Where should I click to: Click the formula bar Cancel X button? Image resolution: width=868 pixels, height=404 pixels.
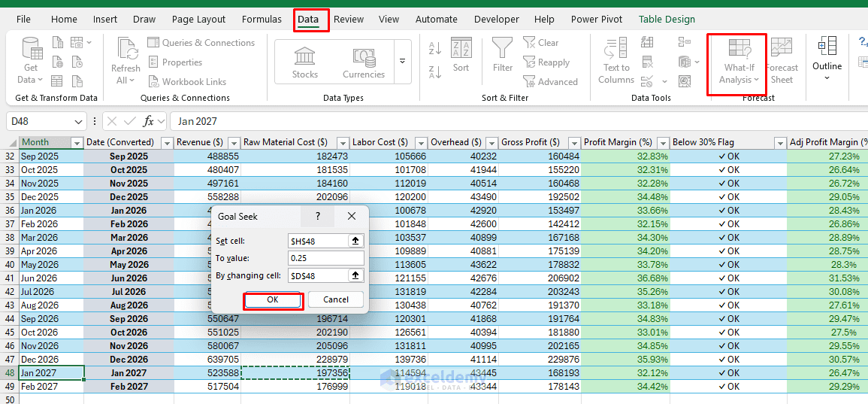[x=112, y=121]
